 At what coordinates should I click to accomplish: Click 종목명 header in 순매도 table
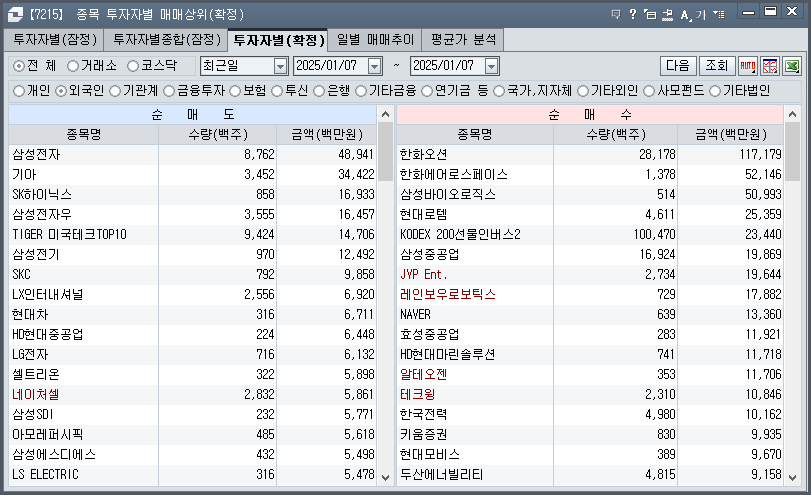(x=84, y=134)
